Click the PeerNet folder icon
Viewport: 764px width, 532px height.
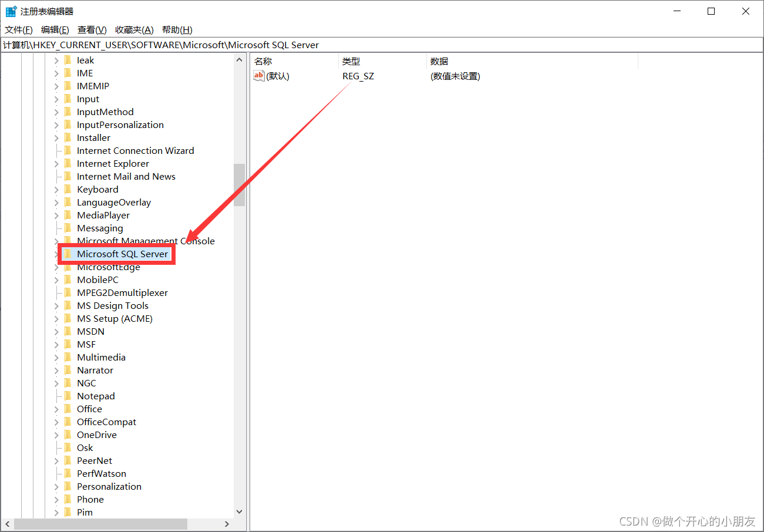(68, 460)
